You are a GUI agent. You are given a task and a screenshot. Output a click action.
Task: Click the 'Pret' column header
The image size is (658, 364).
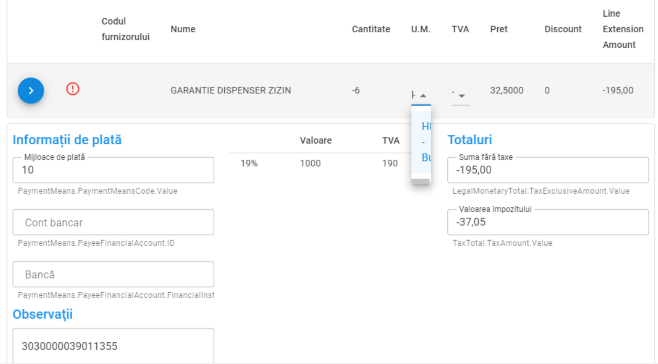pos(499,29)
